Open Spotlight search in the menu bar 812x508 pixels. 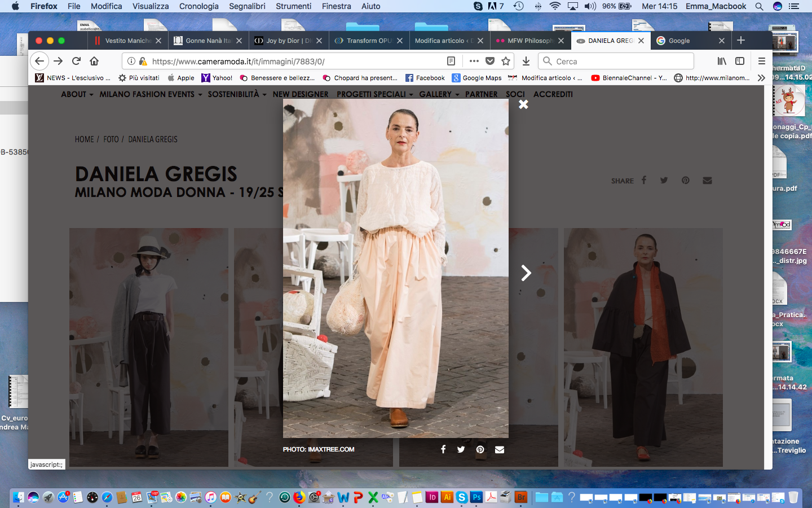tap(759, 6)
